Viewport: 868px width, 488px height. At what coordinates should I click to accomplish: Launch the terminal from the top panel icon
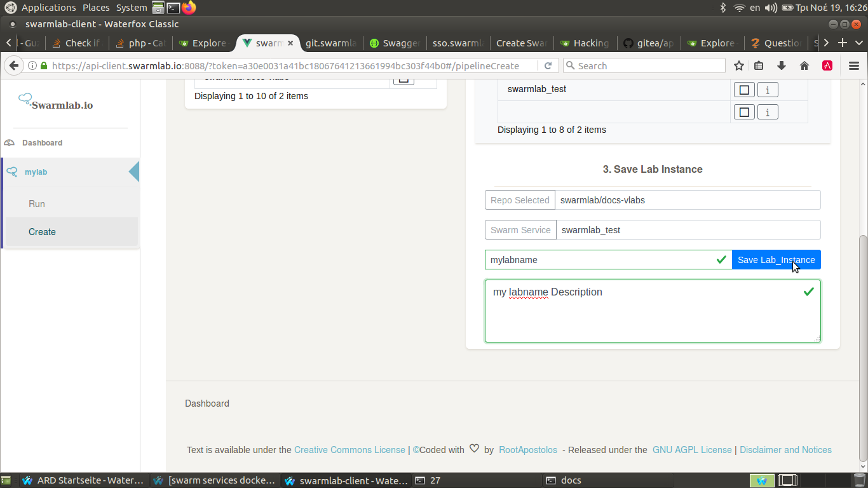click(173, 8)
